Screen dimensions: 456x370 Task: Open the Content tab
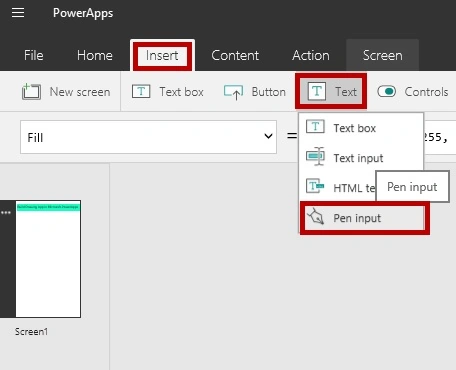pos(235,55)
